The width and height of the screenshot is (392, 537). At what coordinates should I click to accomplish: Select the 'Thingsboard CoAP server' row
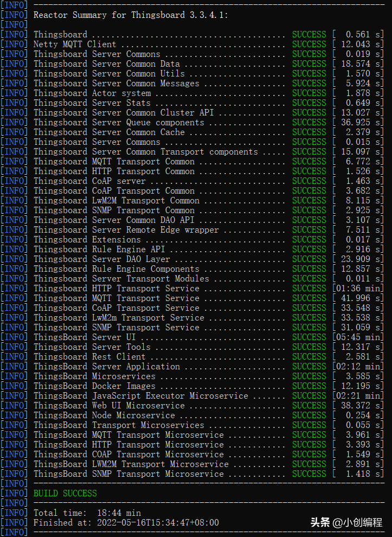pyautogui.click(x=192, y=181)
